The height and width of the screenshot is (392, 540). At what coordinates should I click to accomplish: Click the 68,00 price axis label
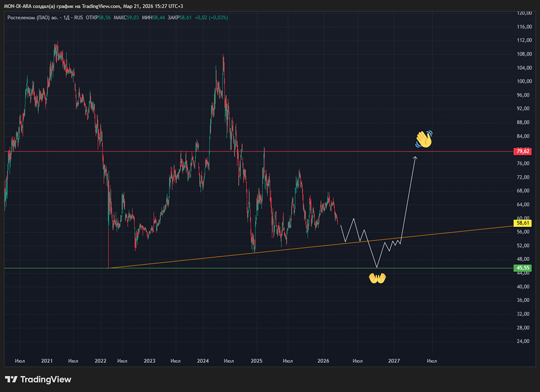click(524, 191)
